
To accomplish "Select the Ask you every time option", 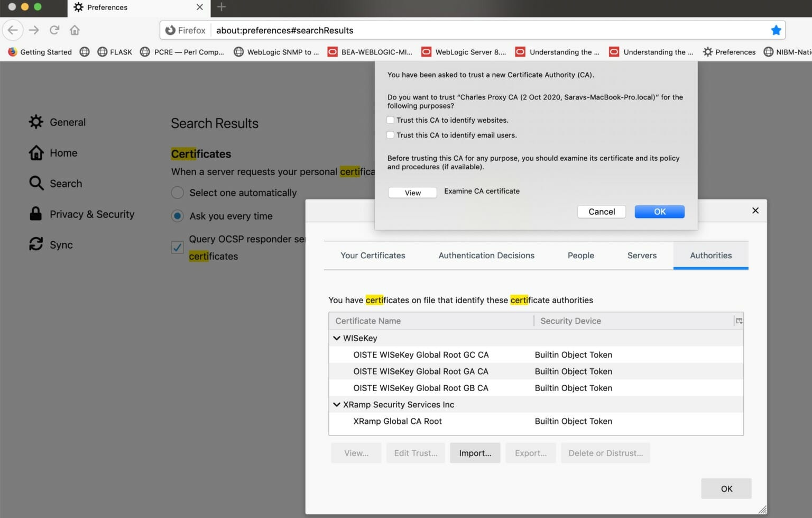I will click(x=177, y=216).
